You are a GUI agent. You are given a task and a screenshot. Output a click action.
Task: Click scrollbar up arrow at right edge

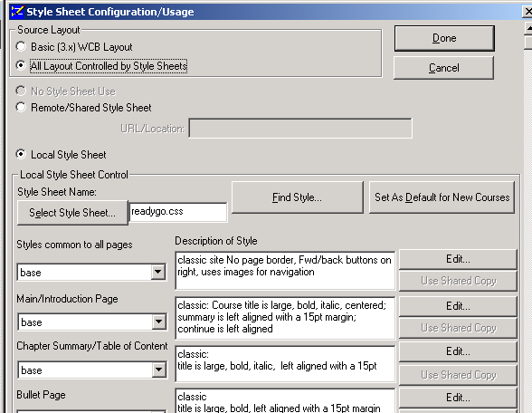pyautogui.click(x=528, y=29)
